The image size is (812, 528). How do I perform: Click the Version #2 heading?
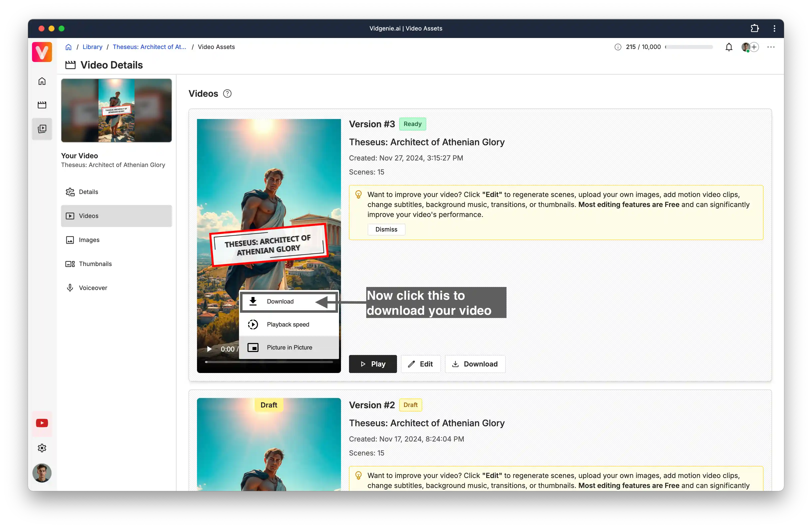pyautogui.click(x=371, y=405)
